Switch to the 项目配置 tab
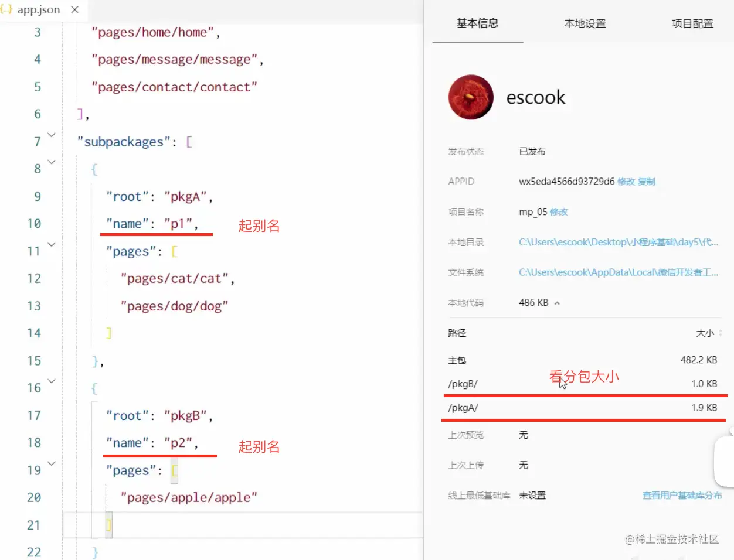 pos(692,23)
